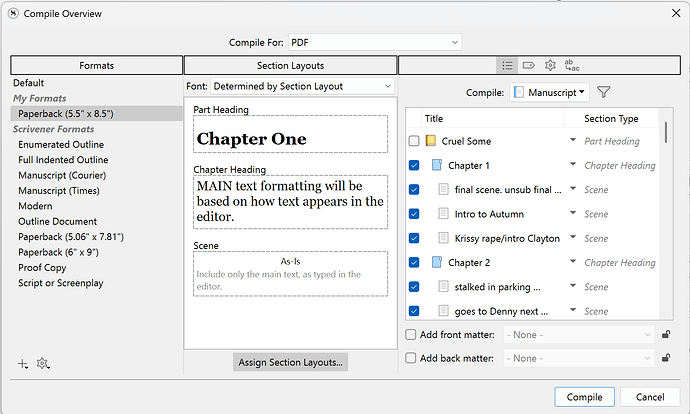690x414 pixels.
Task: Open the Compile Manuscript dropdown
Action: (x=549, y=92)
